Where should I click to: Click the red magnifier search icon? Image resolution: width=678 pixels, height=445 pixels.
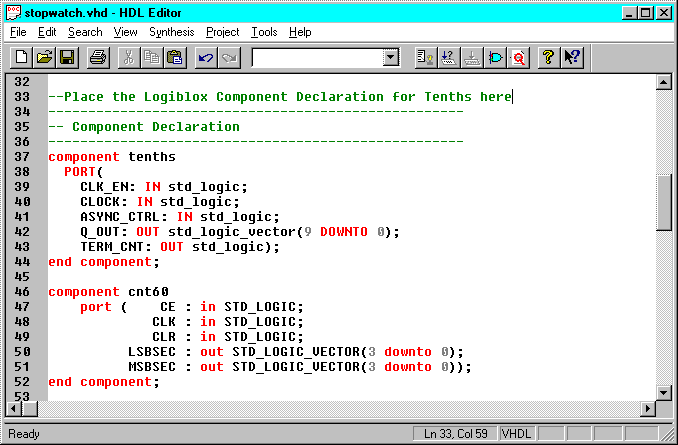point(518,58)
